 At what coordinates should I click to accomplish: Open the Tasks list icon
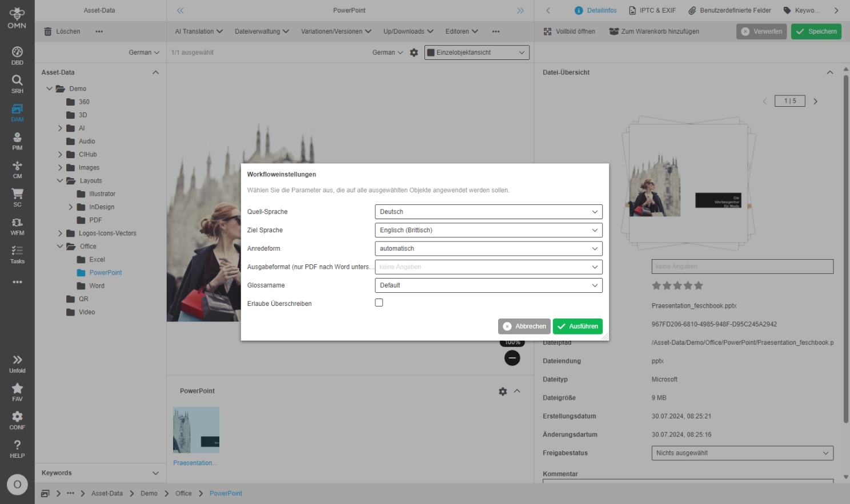17,255
